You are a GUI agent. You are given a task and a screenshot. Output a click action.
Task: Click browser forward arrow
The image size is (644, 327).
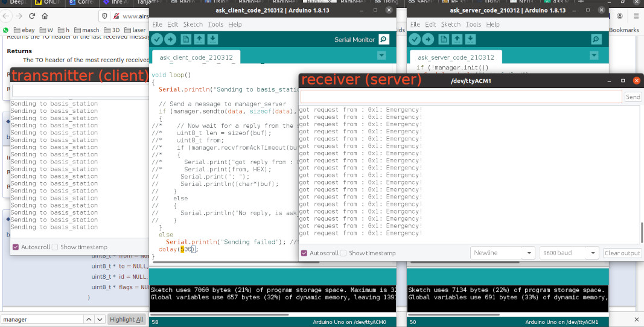(19, 16)
